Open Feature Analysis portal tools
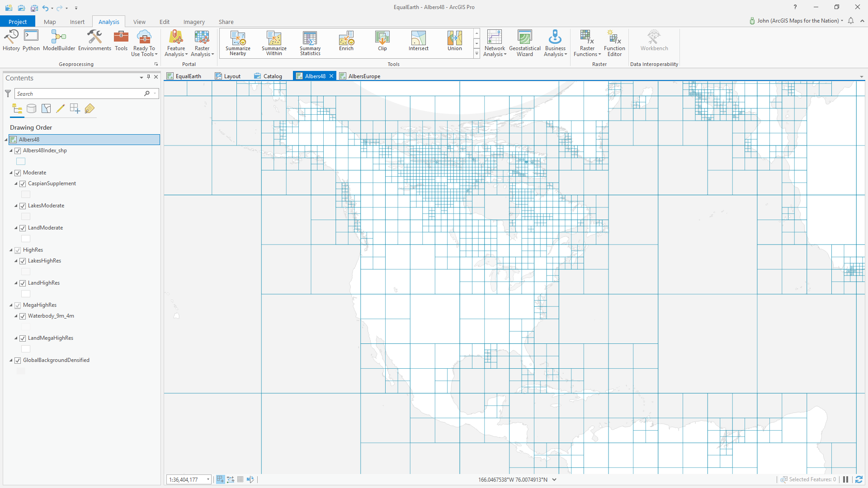The image size is (868, 488). (176, 43)
